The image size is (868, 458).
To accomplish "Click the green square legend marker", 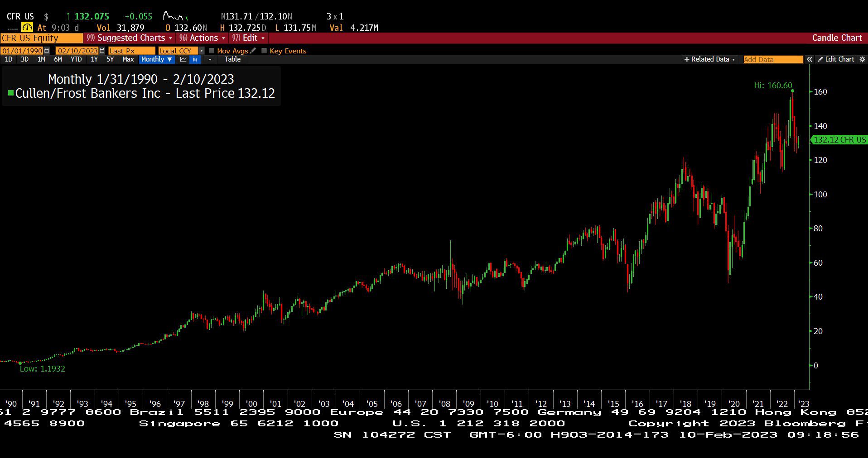I will (x=11, y=93).
